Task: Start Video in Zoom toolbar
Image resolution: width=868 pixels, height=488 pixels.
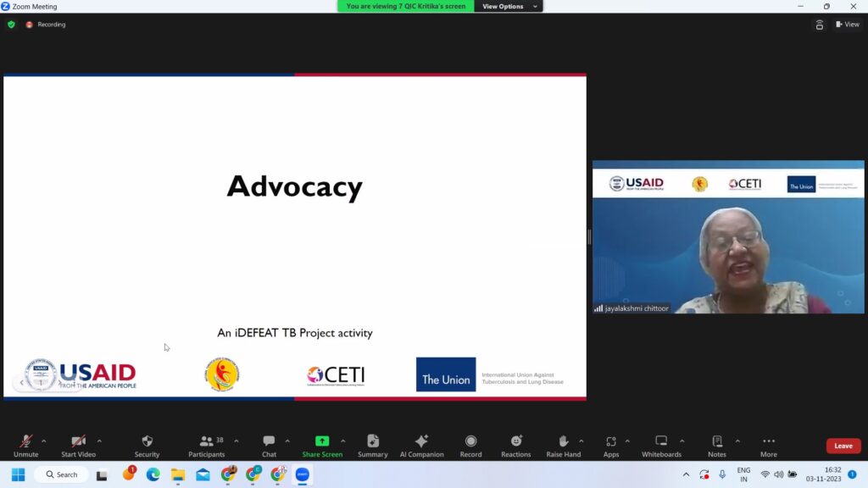Action: tap(78, 445)
